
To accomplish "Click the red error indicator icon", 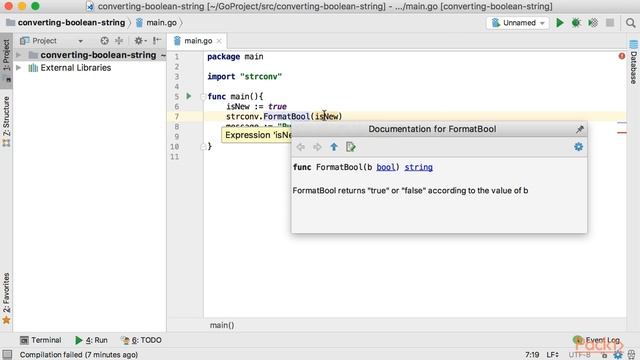I will 621,56.
